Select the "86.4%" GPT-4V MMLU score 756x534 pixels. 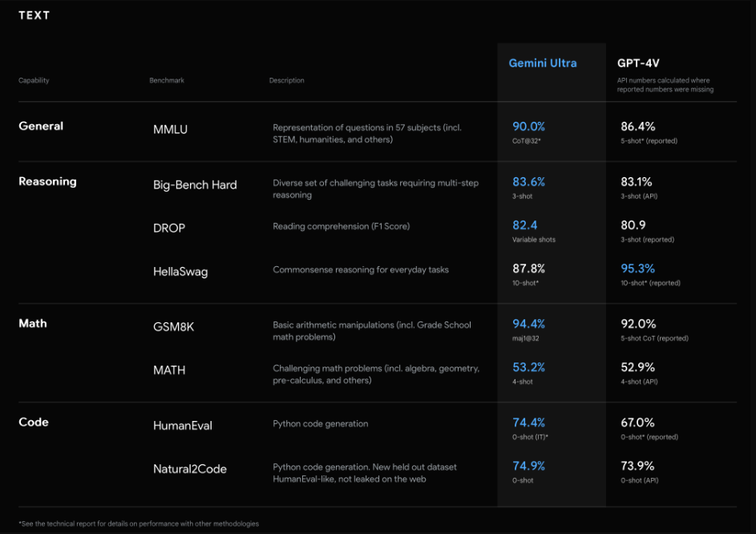coord(638,127)
